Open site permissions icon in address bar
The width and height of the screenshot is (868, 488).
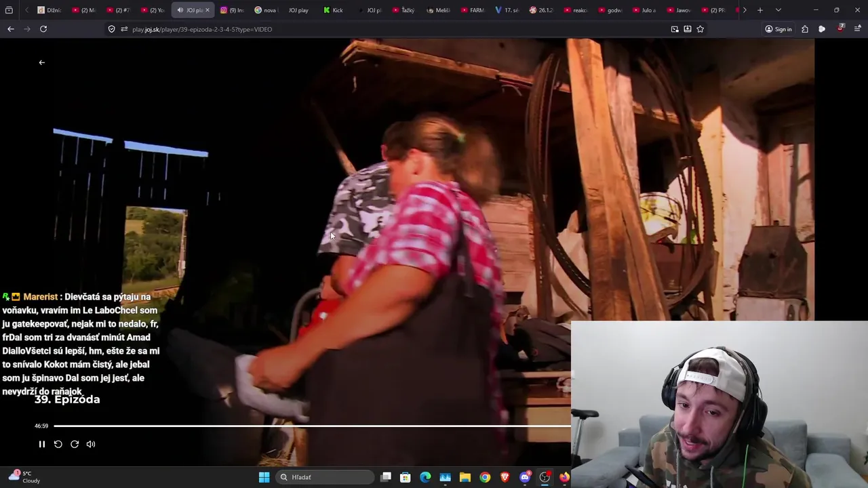pos(124,29)
